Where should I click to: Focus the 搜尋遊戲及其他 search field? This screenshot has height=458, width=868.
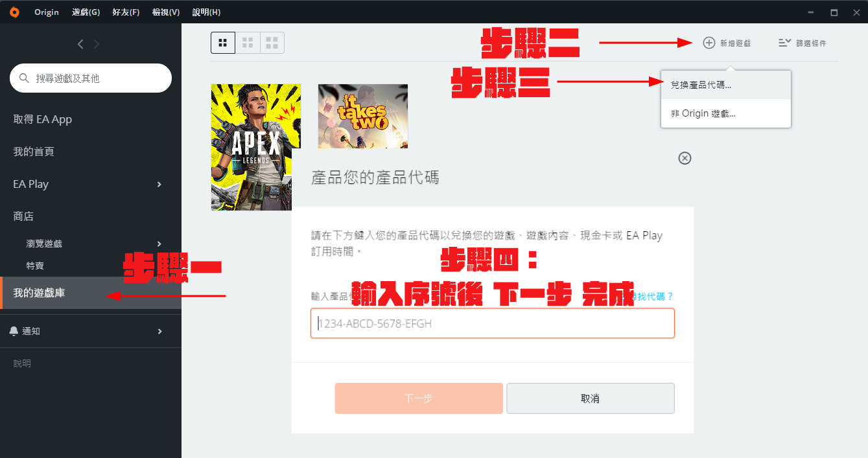click(x=91, y=78)
